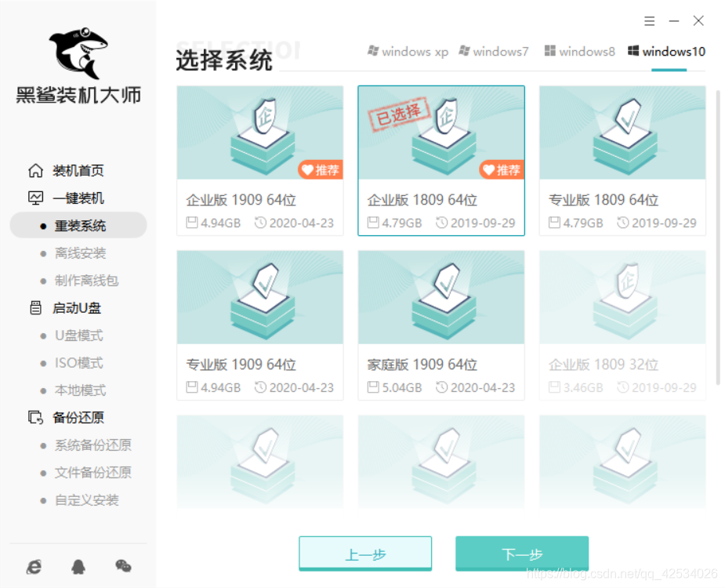The width and height of the screenshot is (725, 588).
Task: Click the 已选择 stamp on selected card
Action: pos(400,114)
